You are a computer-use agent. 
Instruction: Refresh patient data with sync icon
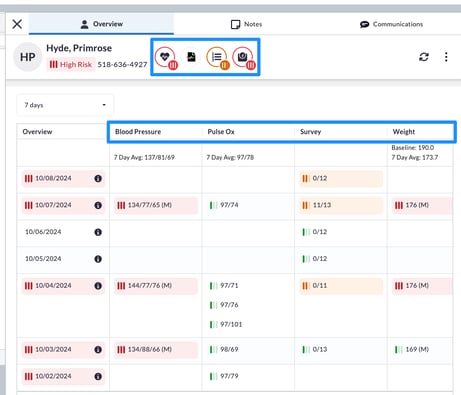(424, 57)
